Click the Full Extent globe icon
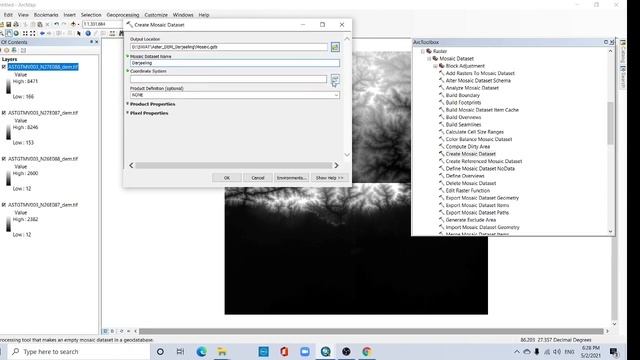640x360 pixels. tap(16, 33)
